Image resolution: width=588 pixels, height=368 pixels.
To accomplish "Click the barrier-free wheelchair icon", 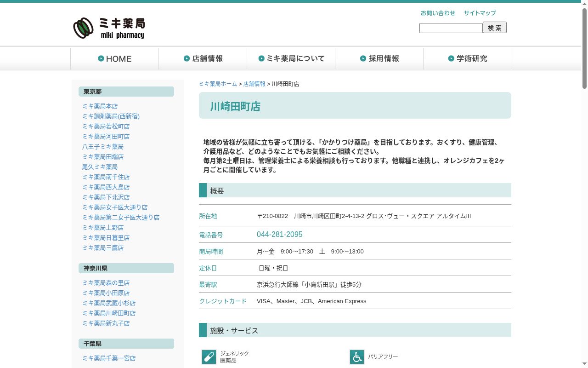I will pos(357,357).
